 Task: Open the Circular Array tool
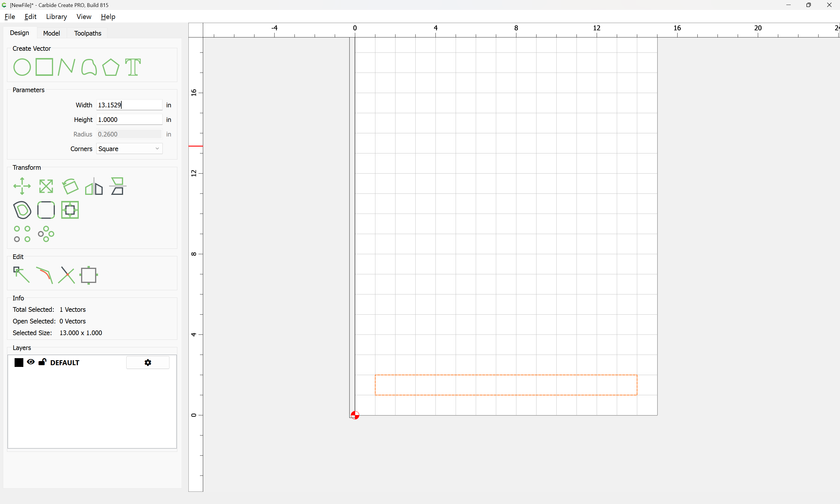(46, 234)
